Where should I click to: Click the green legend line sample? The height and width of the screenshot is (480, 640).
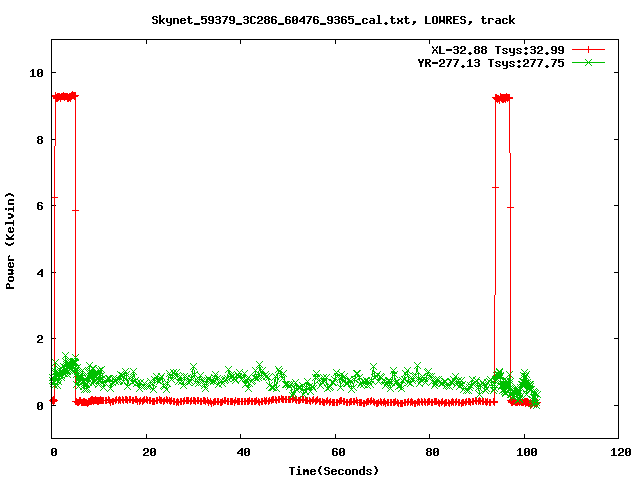588,62
